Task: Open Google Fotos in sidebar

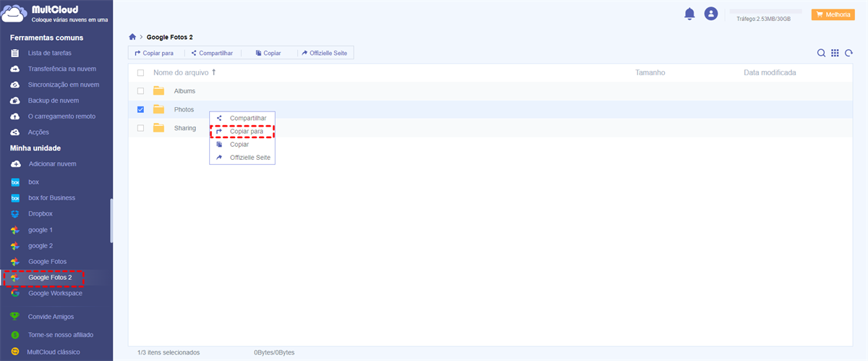Action: (x=48, y=261)
